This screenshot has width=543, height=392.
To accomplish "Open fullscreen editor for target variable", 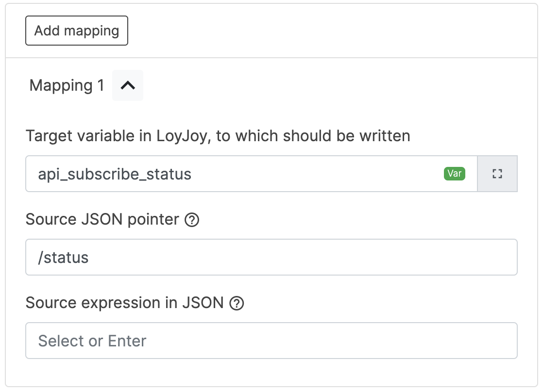I will 497,174.
